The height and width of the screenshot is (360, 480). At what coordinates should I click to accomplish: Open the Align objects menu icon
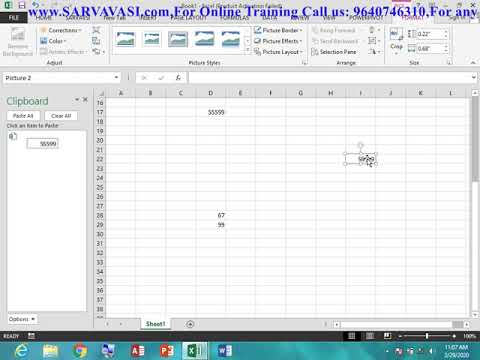click(373, 30)
